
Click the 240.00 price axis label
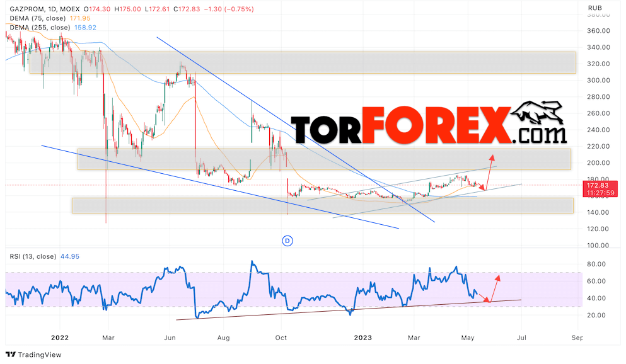[x=598, y=130]
